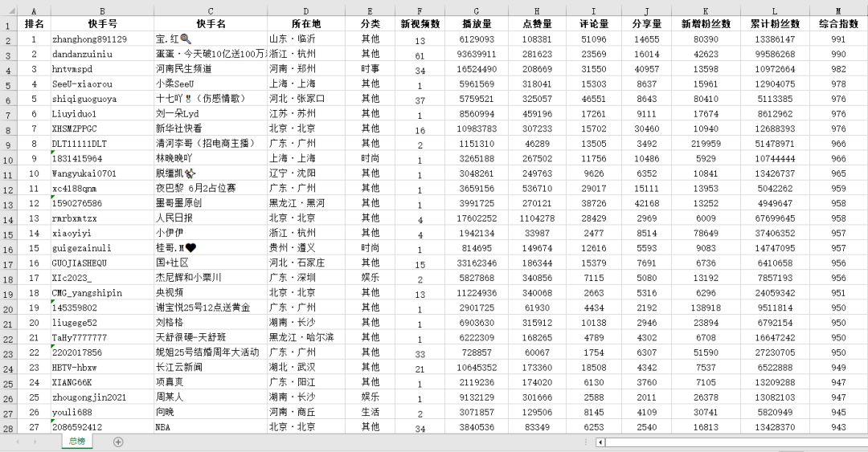Click the 累计粉丝数 header cell

(775, 24)
